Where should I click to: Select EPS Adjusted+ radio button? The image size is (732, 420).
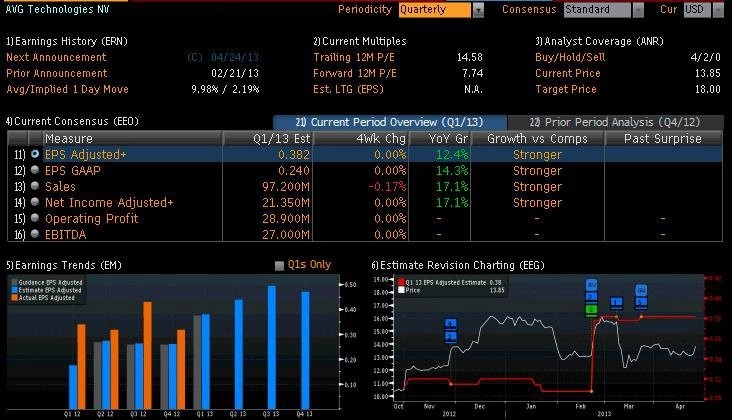point(35,154)
